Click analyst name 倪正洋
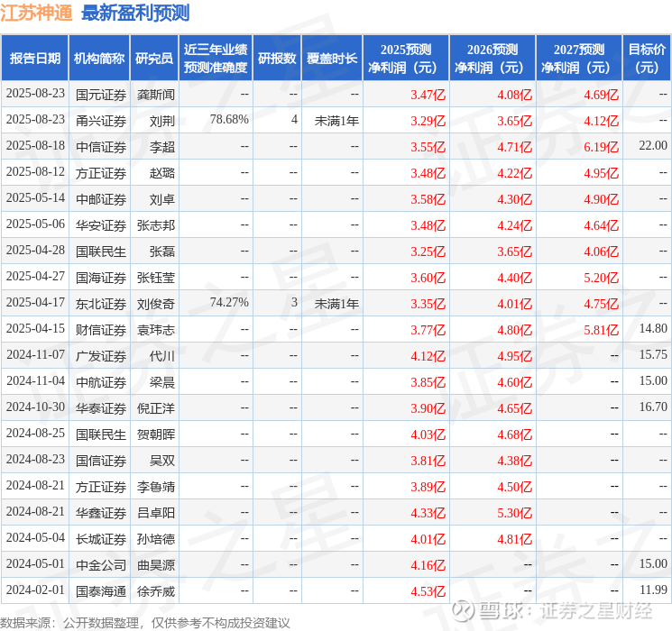672x631 pixels. click(155, 408)
